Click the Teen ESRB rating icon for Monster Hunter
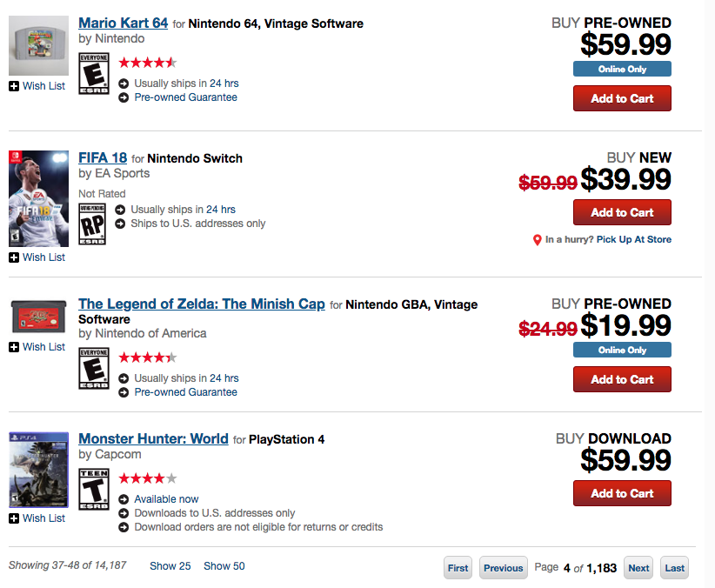 [x=93, y=489]
